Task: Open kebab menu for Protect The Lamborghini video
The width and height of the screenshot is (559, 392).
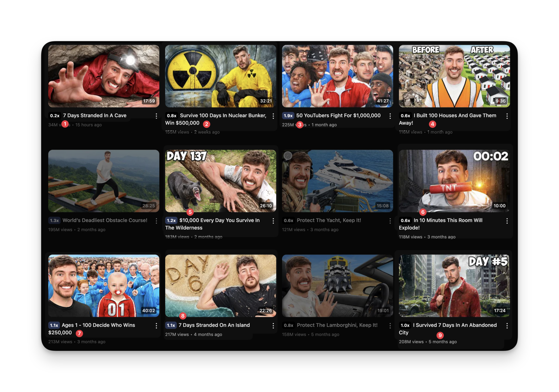Action: tap(390, 326)
